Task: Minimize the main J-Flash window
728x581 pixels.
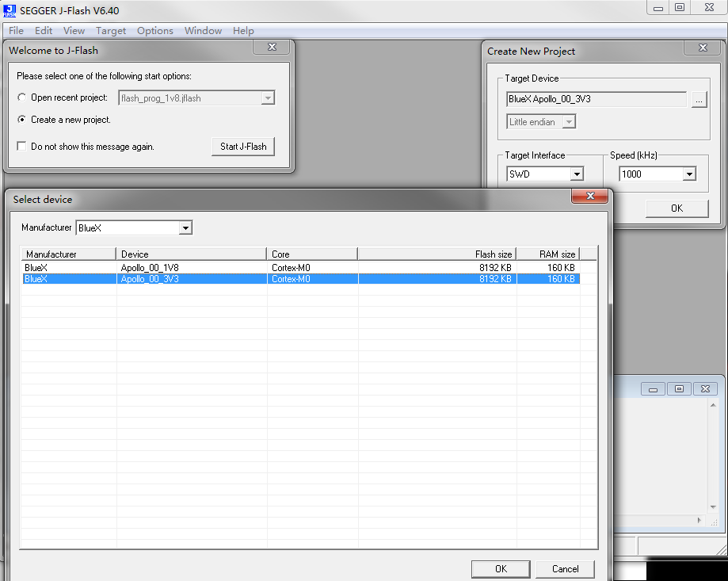Action: pyautogui.click(x=657, y=8)
